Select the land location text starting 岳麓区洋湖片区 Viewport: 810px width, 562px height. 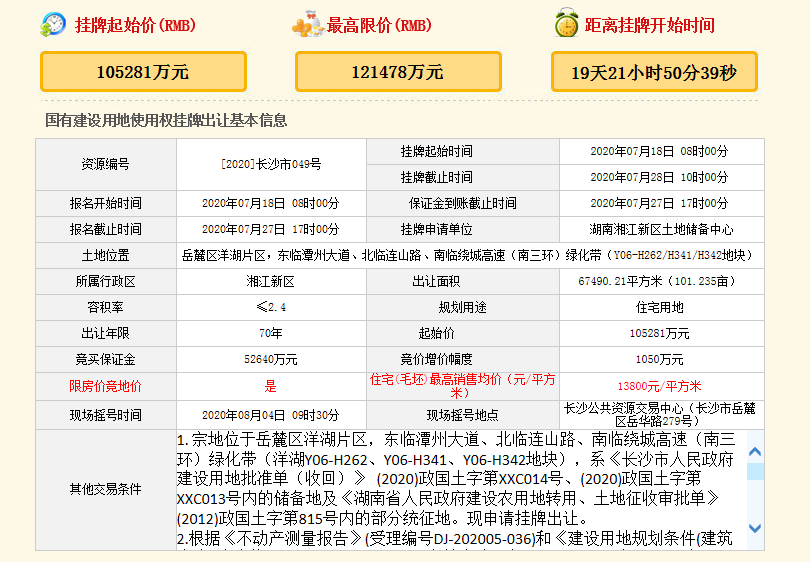(x=468, y=255)
